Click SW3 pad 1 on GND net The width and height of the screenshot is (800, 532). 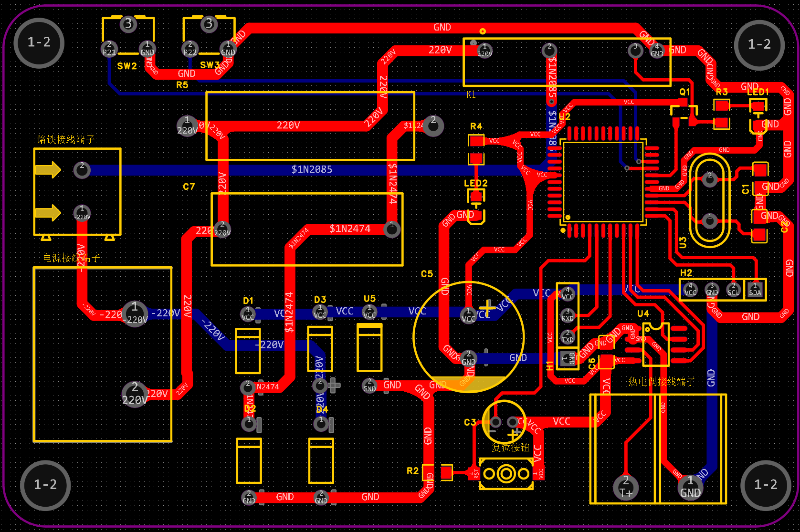228,48
